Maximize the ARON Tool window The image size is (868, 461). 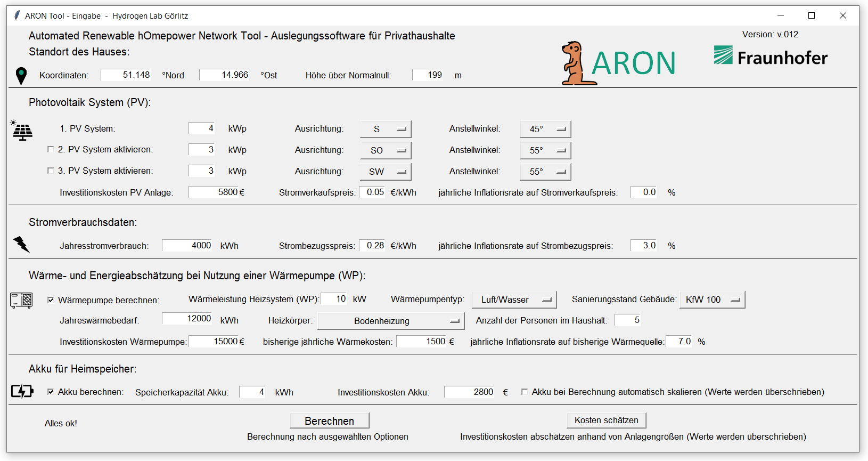(x=812, y=15)
